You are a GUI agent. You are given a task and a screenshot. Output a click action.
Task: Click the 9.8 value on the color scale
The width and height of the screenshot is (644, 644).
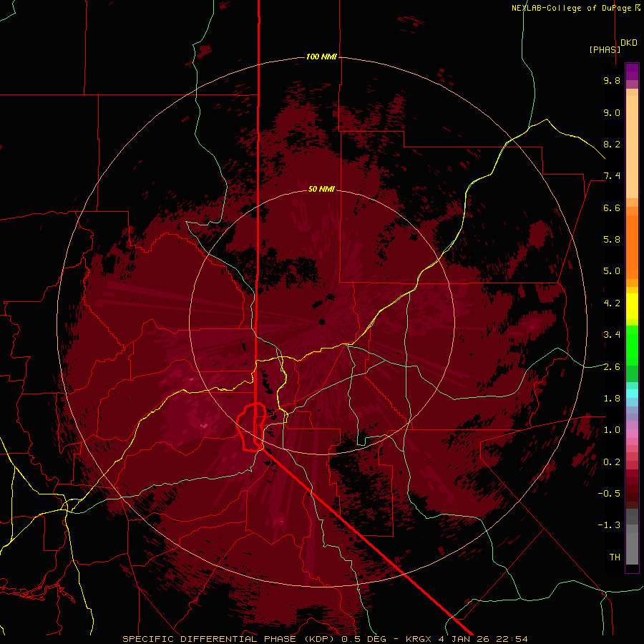tap(612, 80)
